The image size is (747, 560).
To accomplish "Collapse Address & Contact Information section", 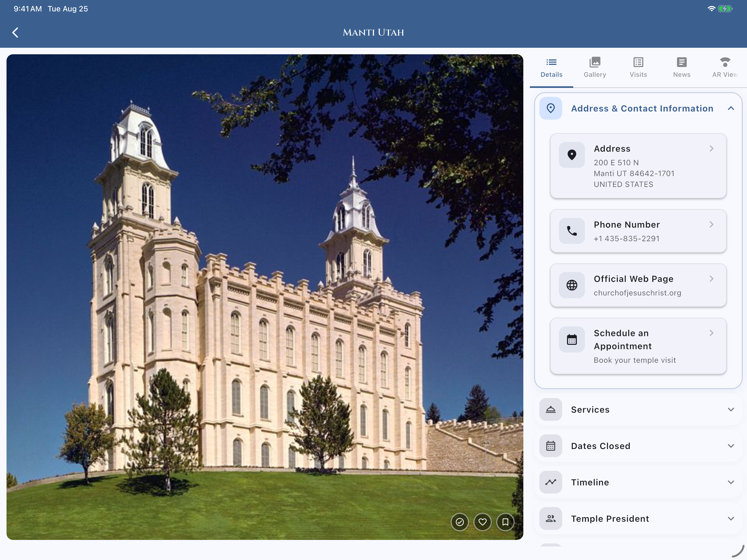I will [x=731, y=108].
